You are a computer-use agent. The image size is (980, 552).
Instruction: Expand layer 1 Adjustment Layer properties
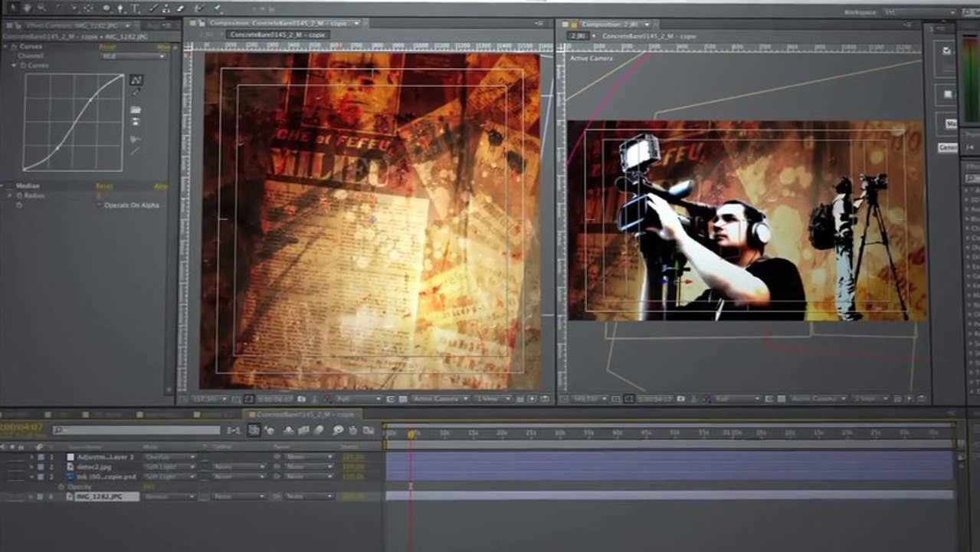pyautogui.click(x=31, y=457)
